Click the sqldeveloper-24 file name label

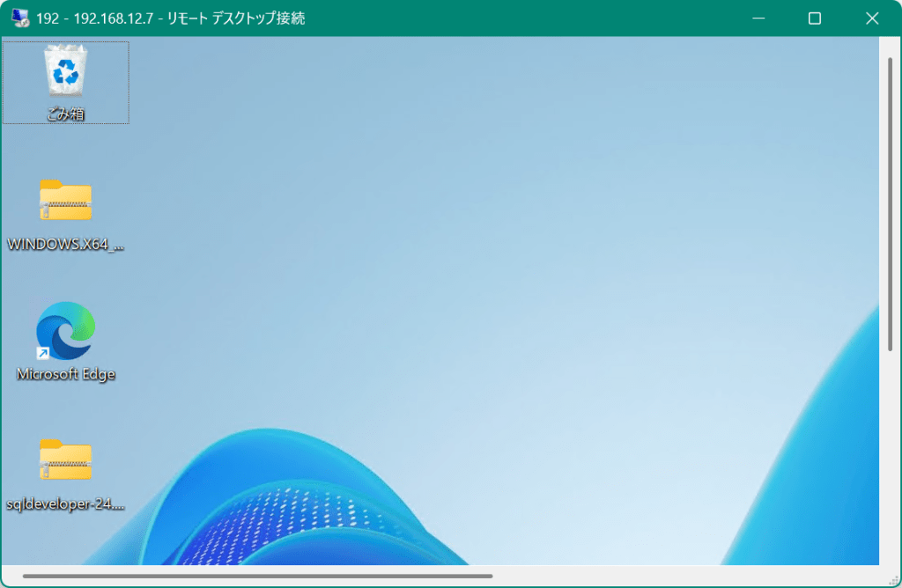[66, 504]
